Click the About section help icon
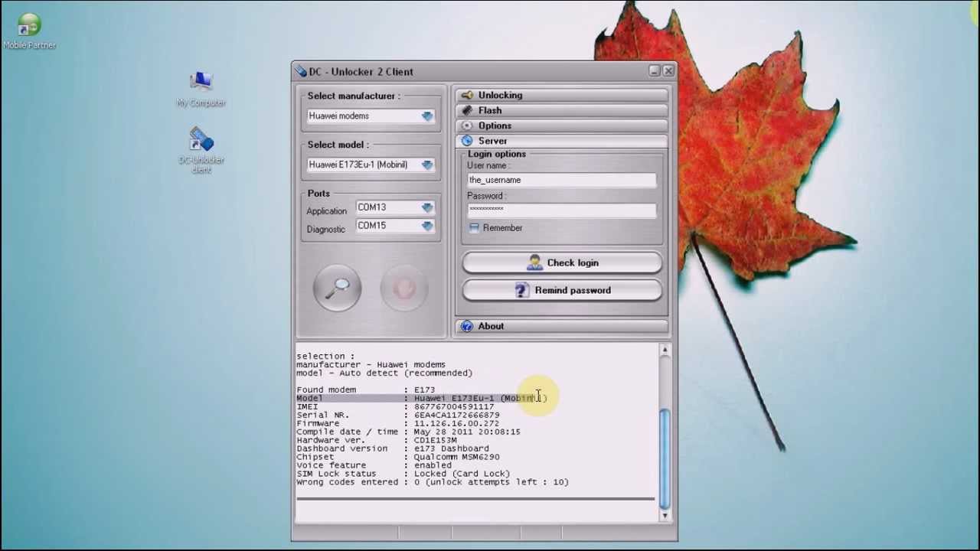 tap(467, 326)
